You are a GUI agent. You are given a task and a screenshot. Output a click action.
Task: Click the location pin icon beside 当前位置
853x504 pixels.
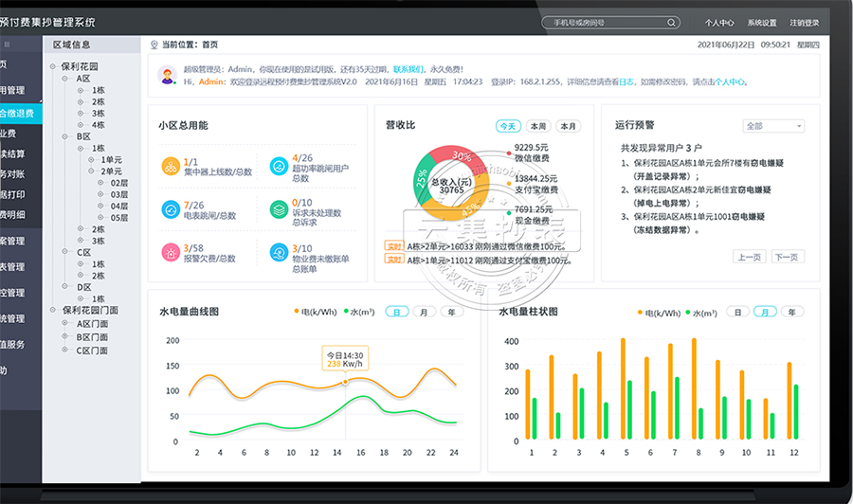pos(154,45)
